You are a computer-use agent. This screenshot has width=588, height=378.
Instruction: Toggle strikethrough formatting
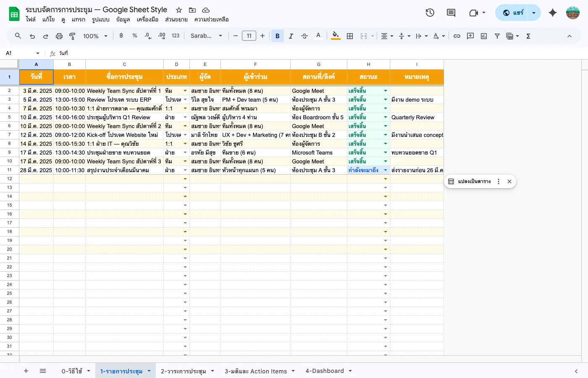pyautogui.click(x=304, y=36)
